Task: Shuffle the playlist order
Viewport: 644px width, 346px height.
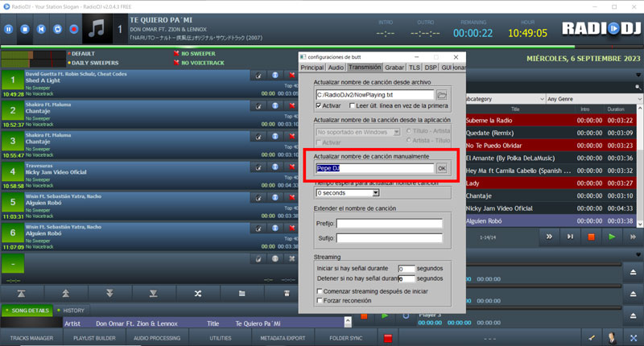Action: (198, 294)
